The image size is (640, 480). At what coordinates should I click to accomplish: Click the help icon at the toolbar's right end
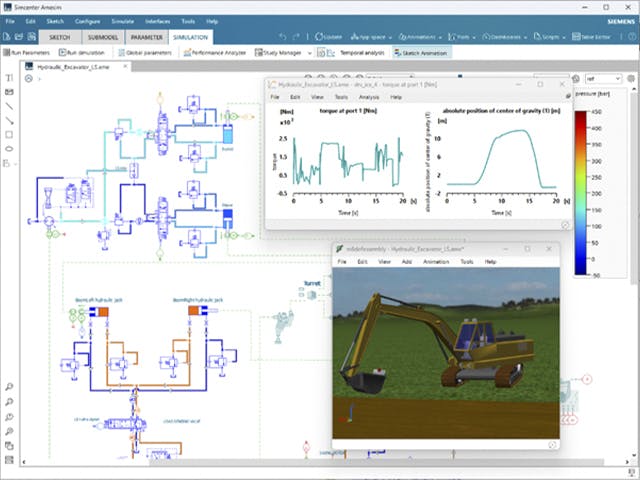pyautogui.click(x=631, y=37)
